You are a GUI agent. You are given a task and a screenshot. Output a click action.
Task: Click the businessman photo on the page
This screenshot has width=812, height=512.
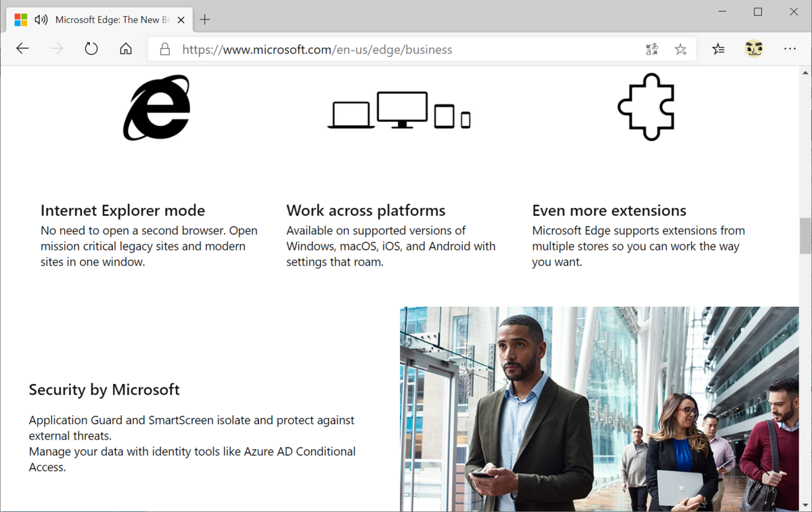600,409
